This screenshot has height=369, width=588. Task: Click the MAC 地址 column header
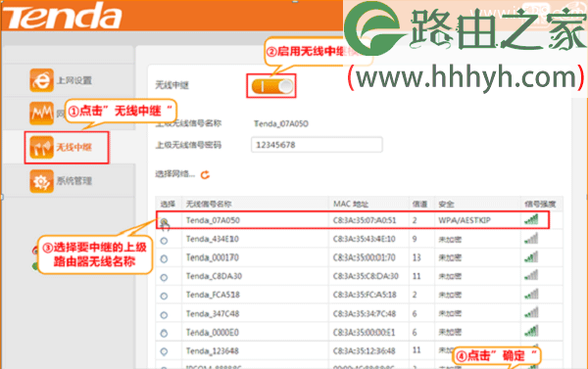(351, 205)
